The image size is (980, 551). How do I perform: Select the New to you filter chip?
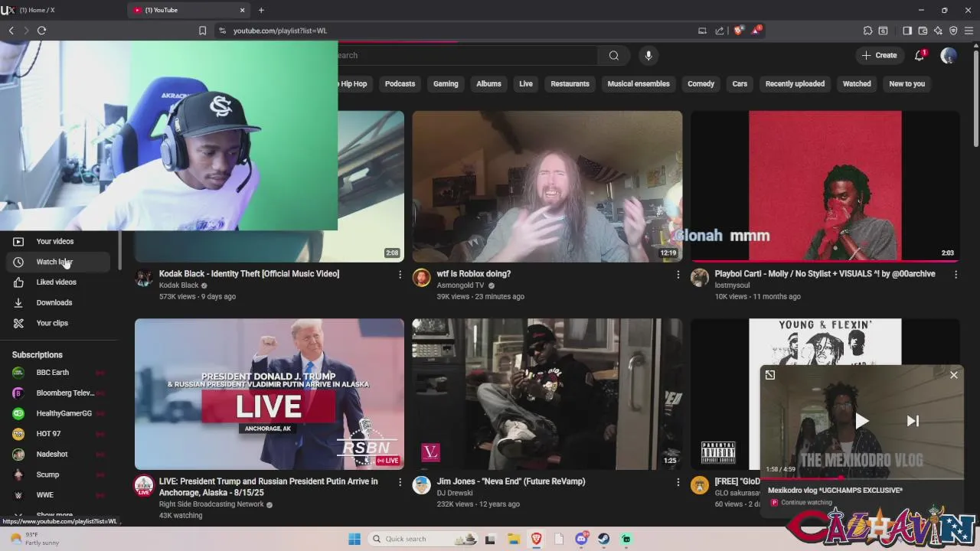[x=907, y=84]
